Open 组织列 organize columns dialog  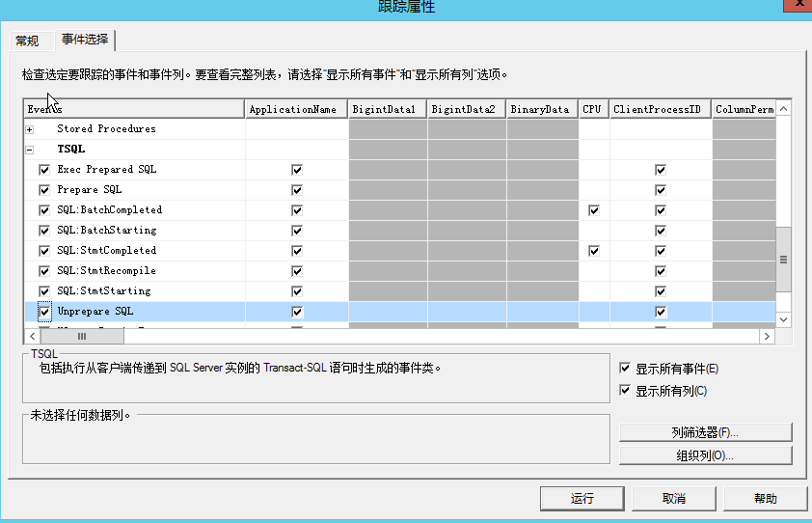705,454
